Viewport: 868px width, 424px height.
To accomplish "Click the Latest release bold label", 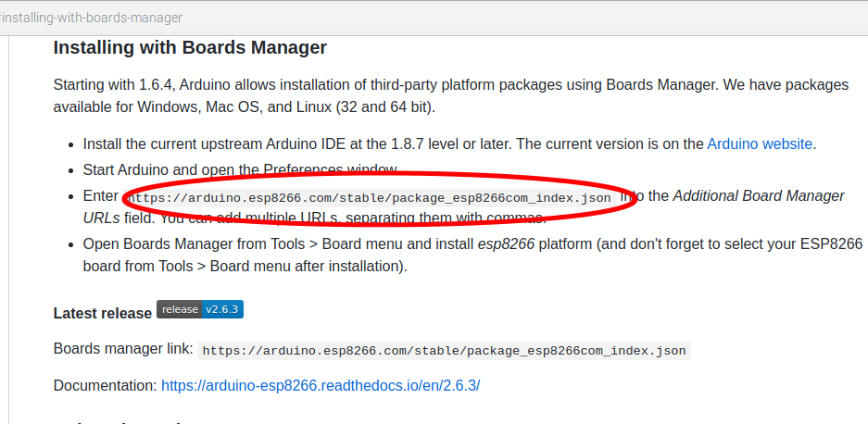I will click(x=103, y=313).
